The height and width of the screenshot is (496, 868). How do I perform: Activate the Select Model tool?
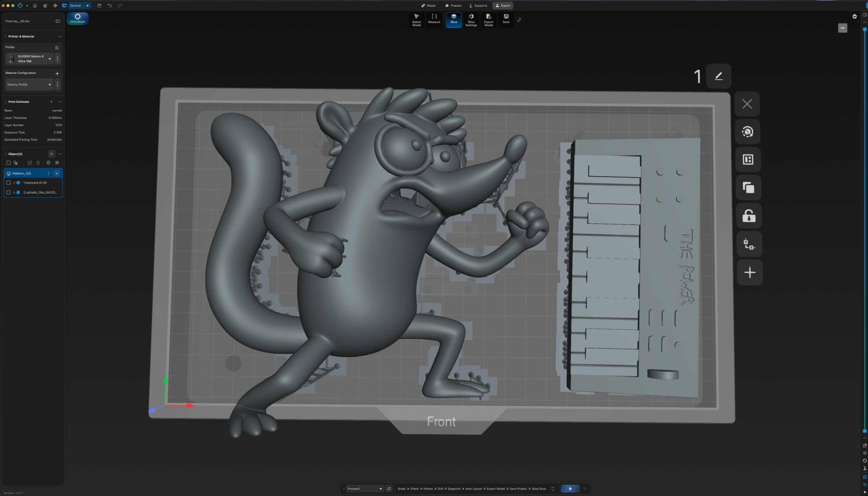417,20
